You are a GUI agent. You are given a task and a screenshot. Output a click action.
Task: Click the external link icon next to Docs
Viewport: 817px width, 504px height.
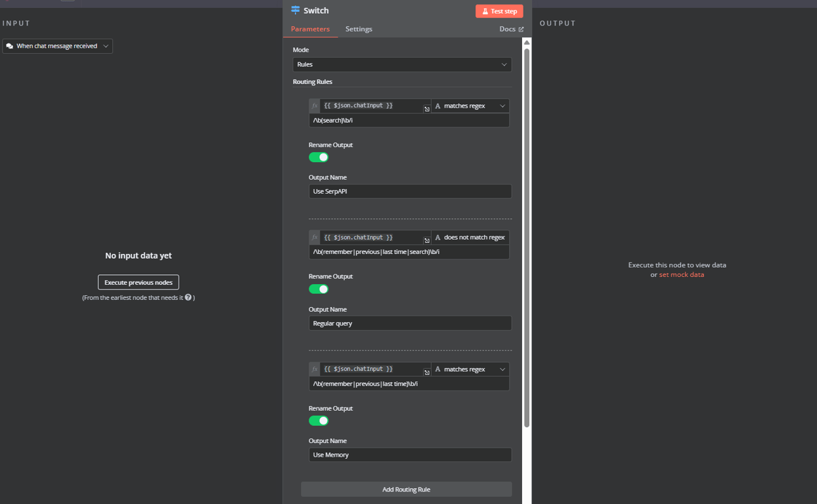pyautogui.click(x=522, y=29)
